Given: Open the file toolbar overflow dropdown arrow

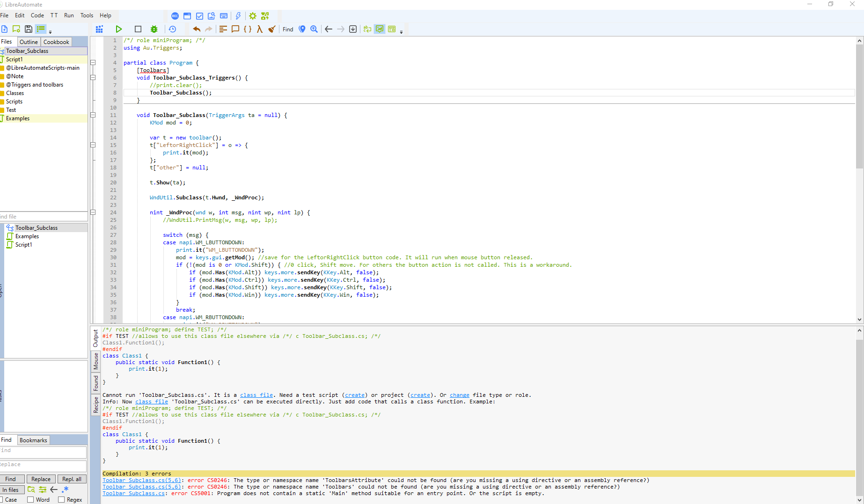Looking at the screenshot, I should [51, 32].
